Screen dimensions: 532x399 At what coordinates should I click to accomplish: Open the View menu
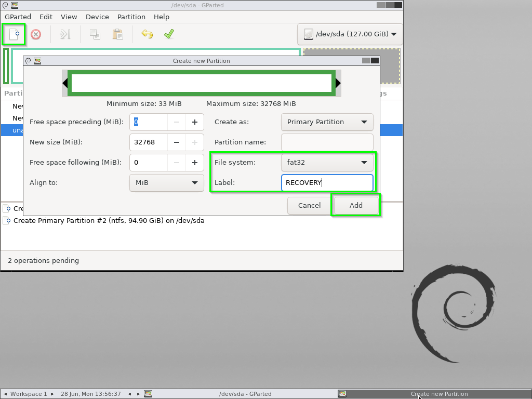point(69,17)
